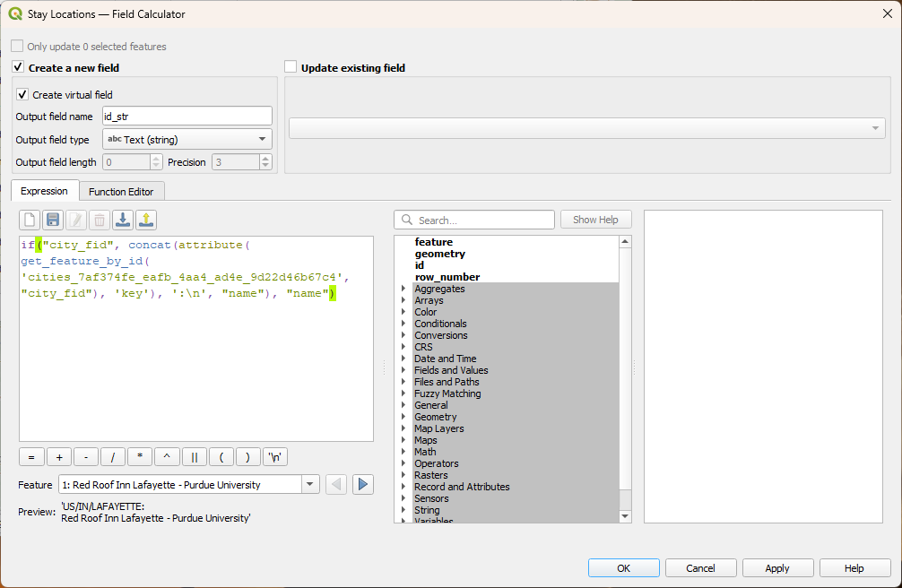Save the expression using the floppy disk icon
The image size is (902, 588).
tap(53, 220)
